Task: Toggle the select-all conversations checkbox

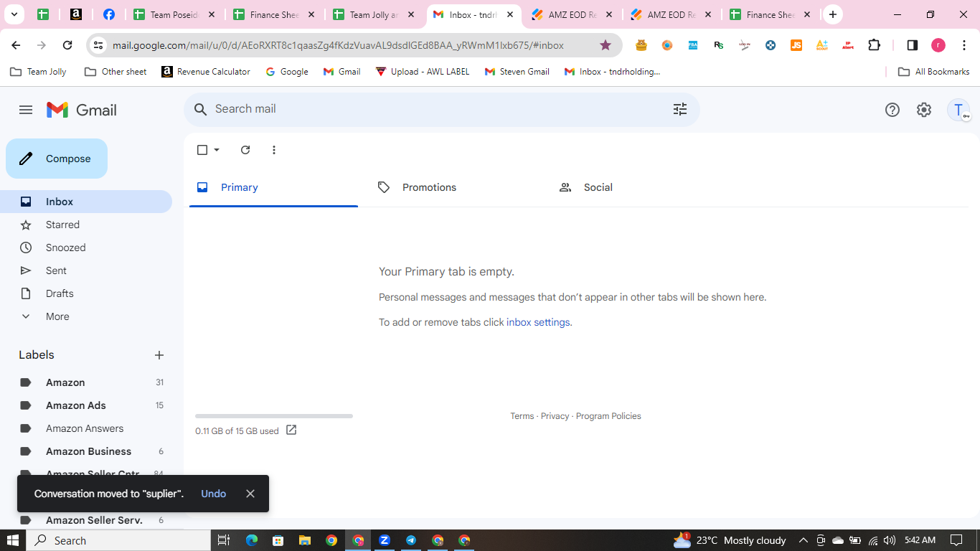Action: (202, 150)
